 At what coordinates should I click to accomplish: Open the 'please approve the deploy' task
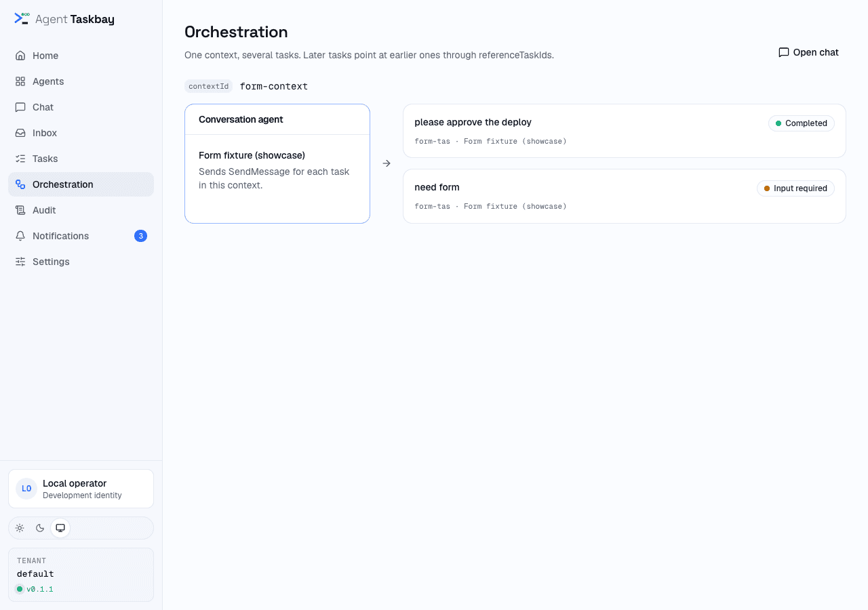(x=625, y=131)
